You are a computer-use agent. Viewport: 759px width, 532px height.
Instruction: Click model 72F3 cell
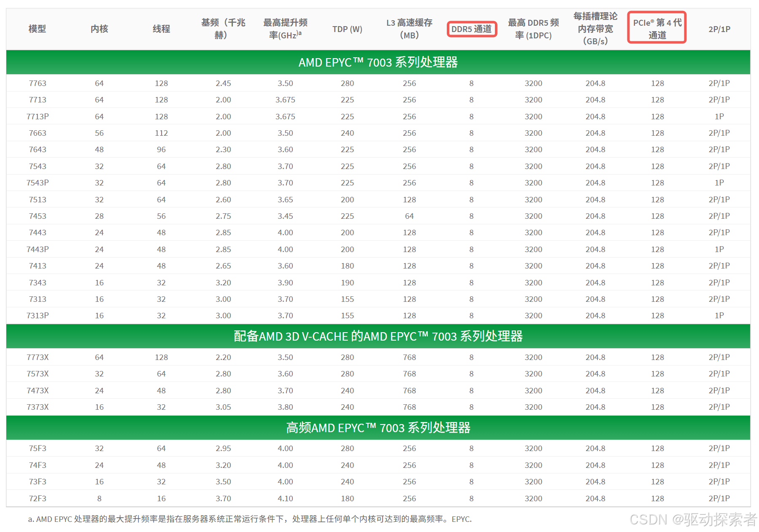pos(37,499)
